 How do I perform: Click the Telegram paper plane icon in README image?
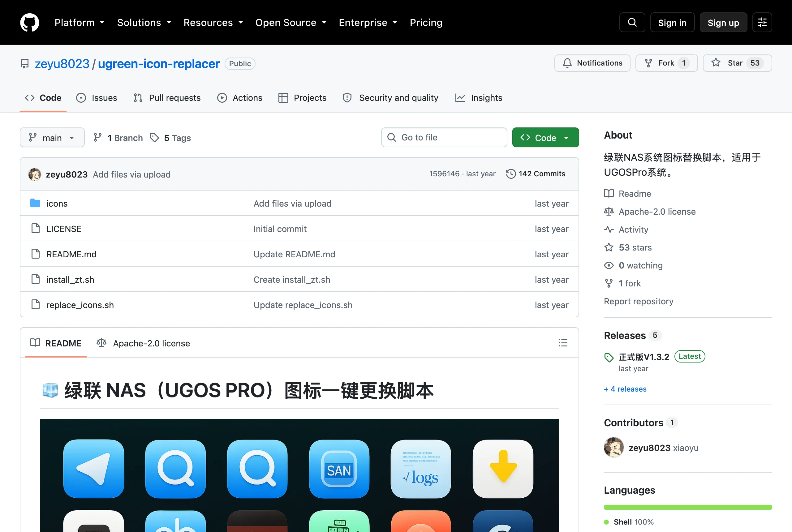pyautogui.click(x=94, y=469)
